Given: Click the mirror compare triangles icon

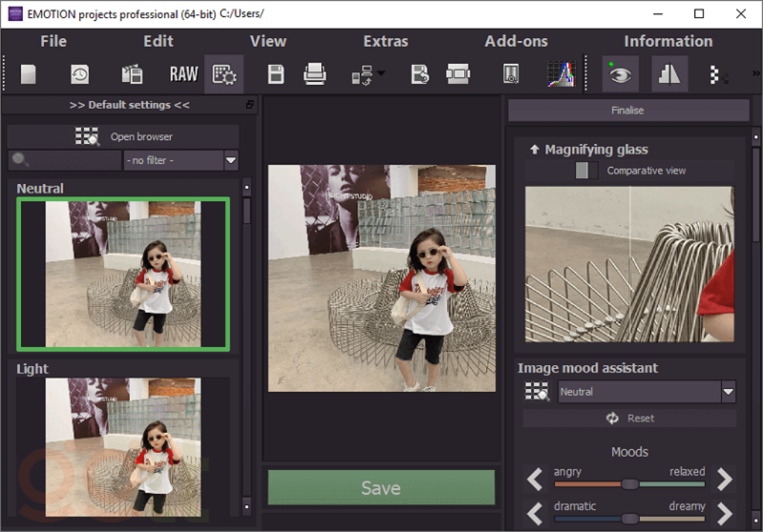Looking at the screenshot, I should tap(669, 74).
